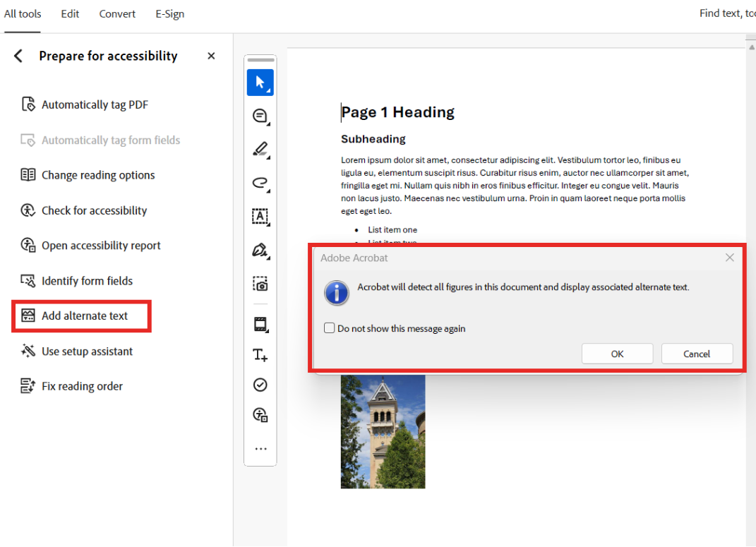Click the Automatically tag PDF icon
The image size is (756, 547).
pyautogui.click(x=28, y=104)
